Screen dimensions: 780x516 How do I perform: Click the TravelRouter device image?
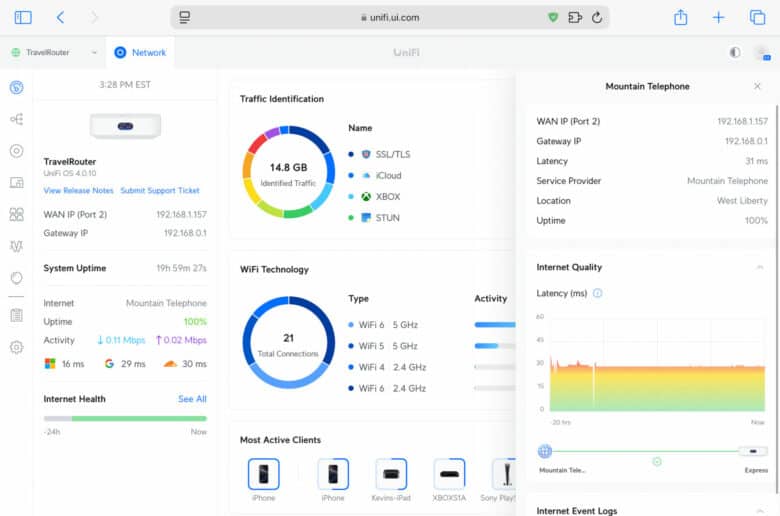(125, 126)
